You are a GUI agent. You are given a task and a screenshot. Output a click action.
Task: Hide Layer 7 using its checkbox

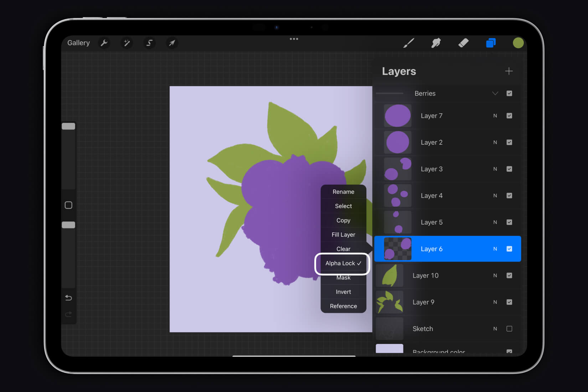(x=509, y=116)
